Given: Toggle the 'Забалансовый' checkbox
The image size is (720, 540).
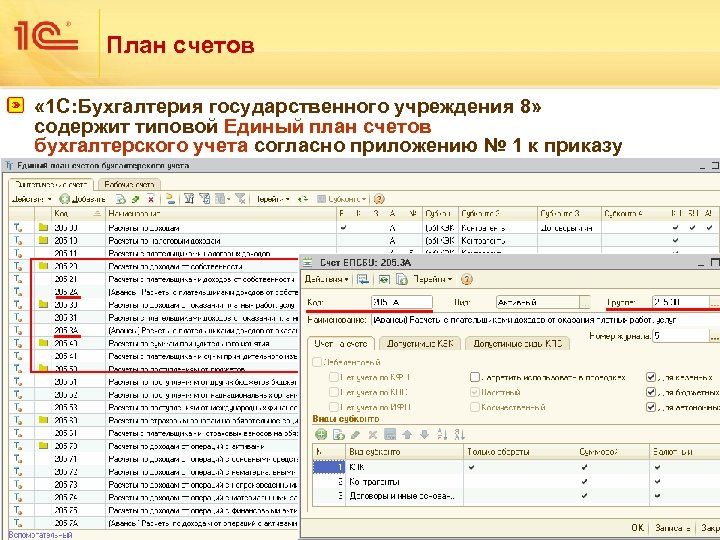Looking at the screenshot, I should coord(317,362).
